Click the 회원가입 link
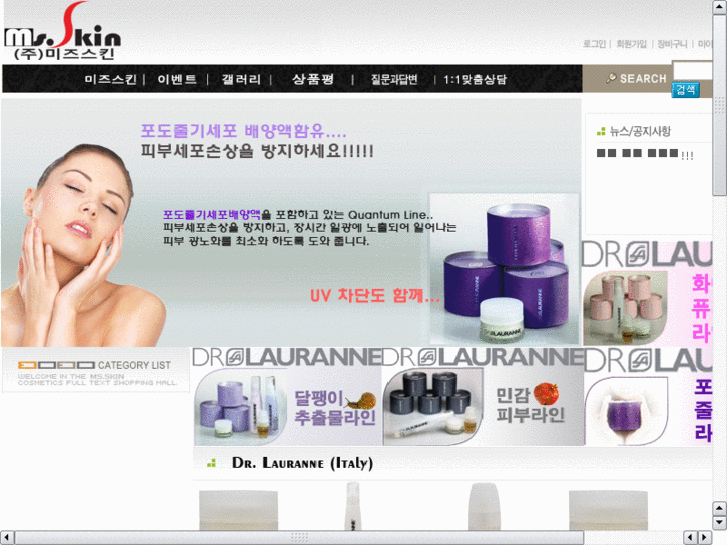This screenshot has height=545, width=727. click(631, 44)
